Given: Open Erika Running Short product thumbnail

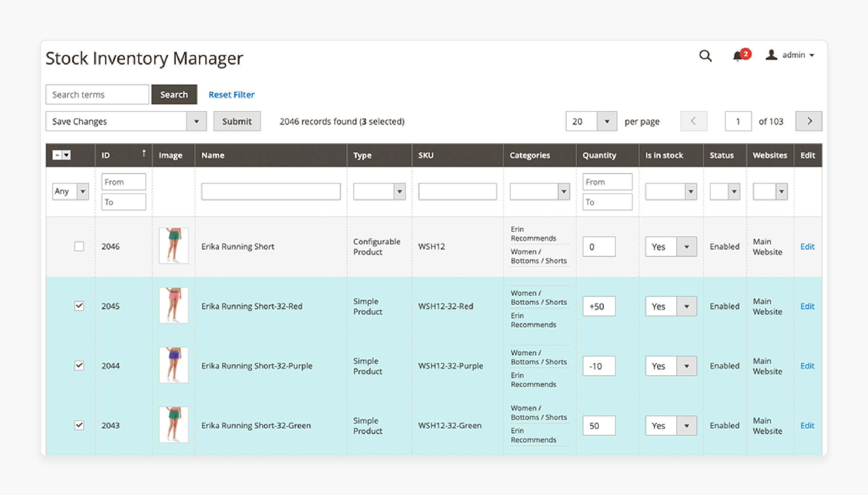Looking at the screenshot, I should coord(174,246).
